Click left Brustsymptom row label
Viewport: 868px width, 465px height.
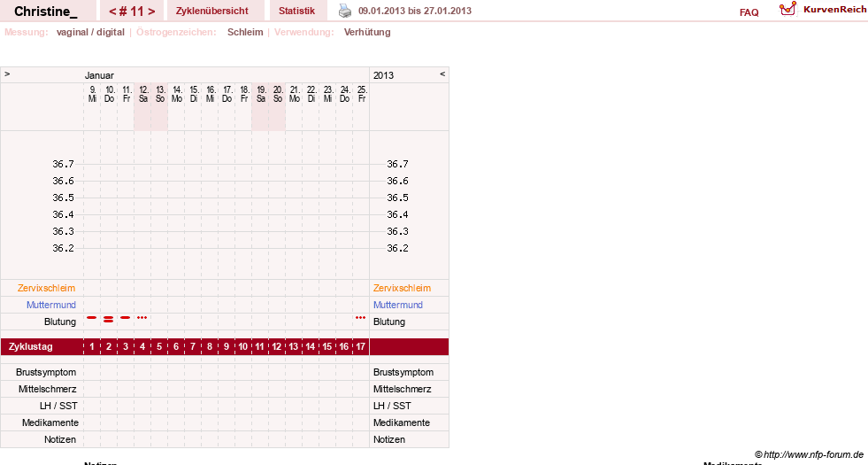click(46, 373)
